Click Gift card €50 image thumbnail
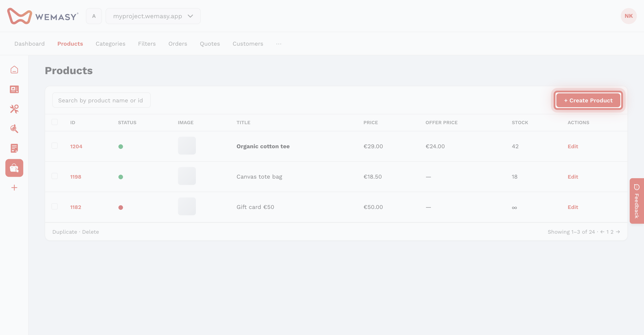 187,206
